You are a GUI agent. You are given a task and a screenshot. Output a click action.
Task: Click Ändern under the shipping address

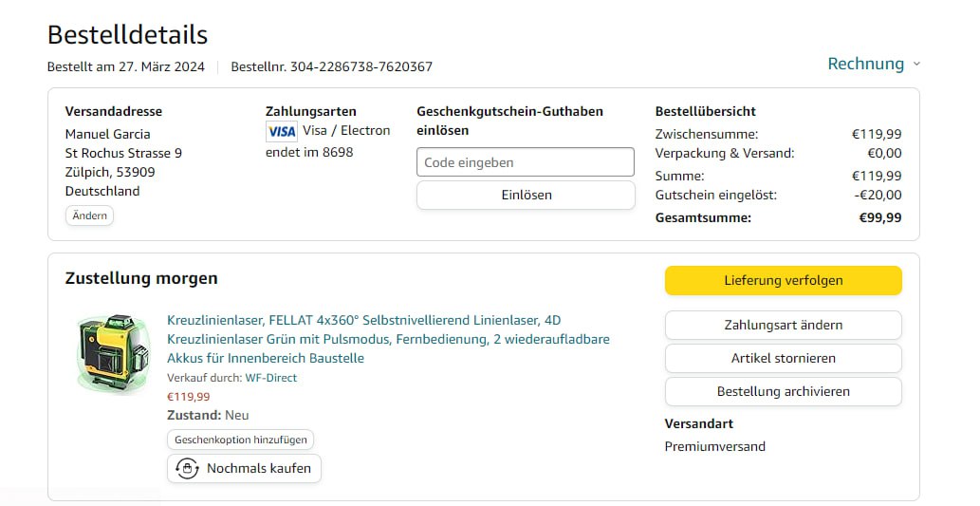(89, 216)
